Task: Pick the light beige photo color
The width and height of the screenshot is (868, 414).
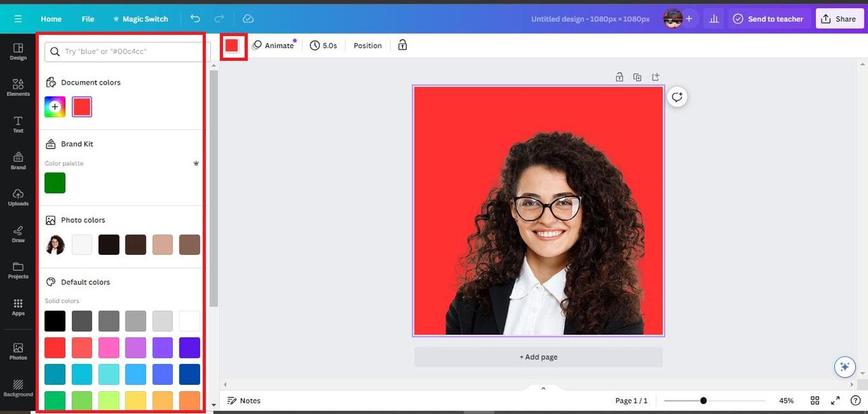Action: 163,245
